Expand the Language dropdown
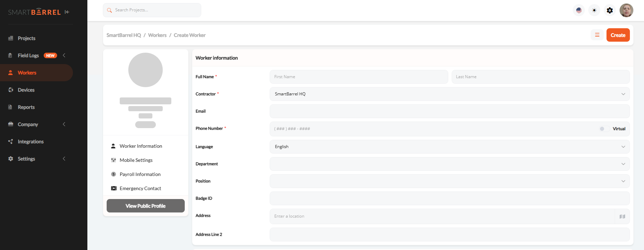This screenshot has width=644, height=250. [449, 147]
